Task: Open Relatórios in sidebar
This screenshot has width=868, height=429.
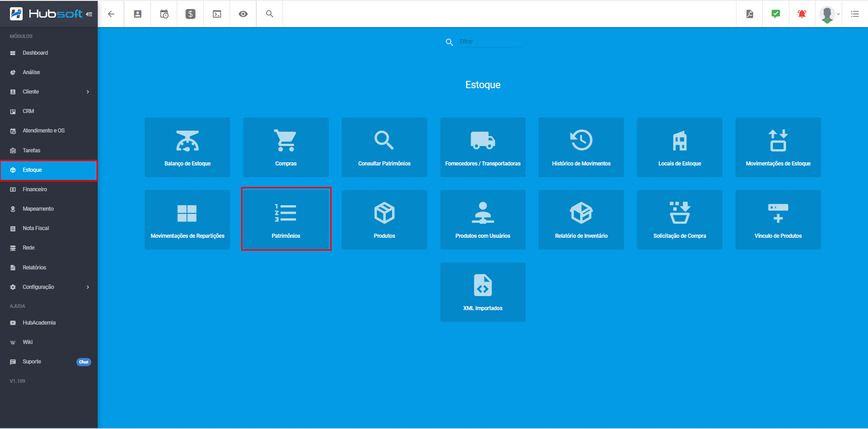Action: tap(49, 268)
